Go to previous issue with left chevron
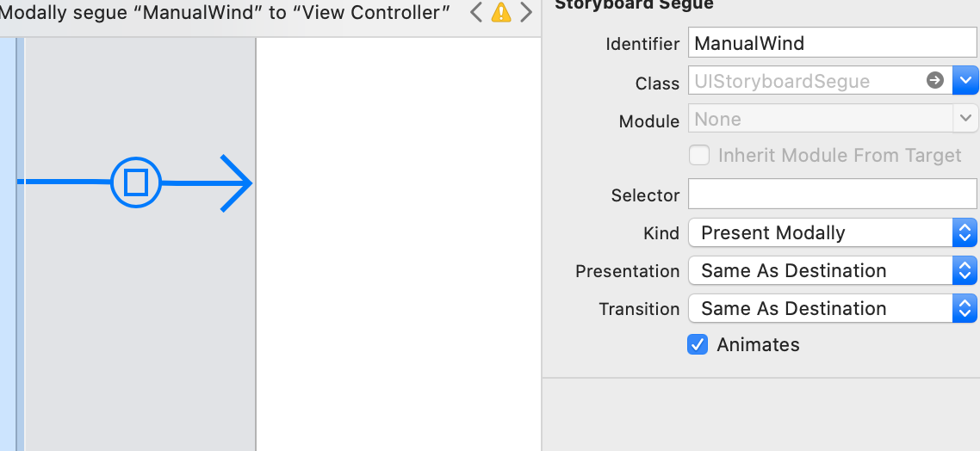 click(x=476, y=12)
